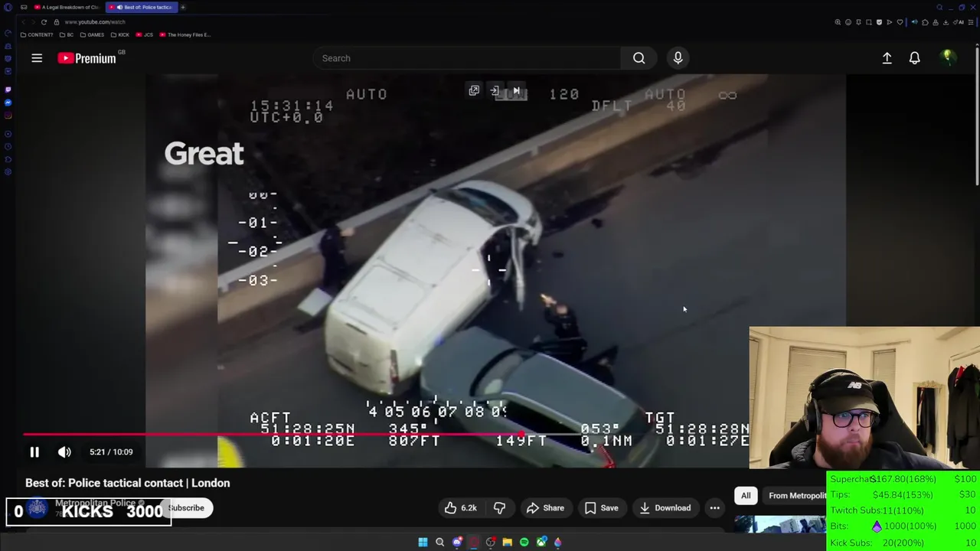Go back in browser history
The image size is (980, 551).
24,22
